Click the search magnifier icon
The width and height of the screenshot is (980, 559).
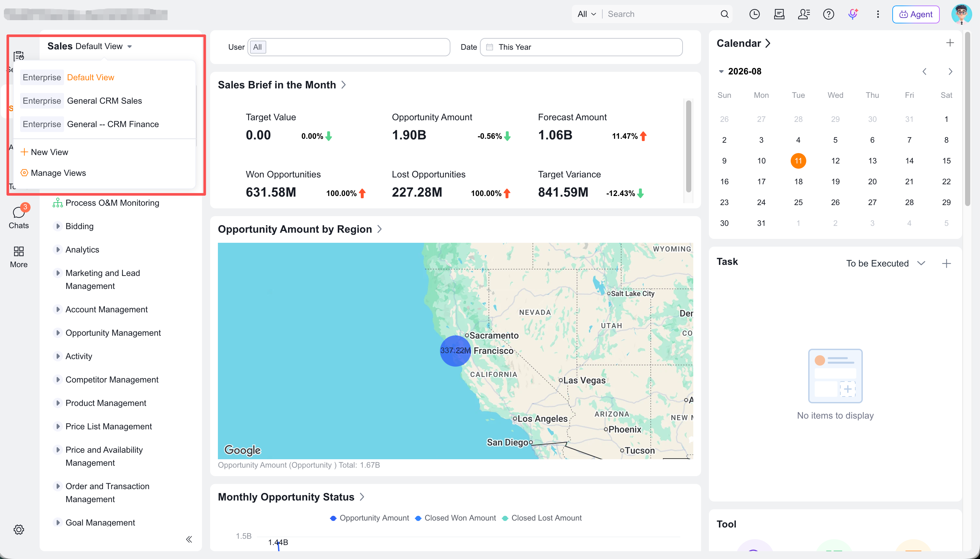point(724,14)
